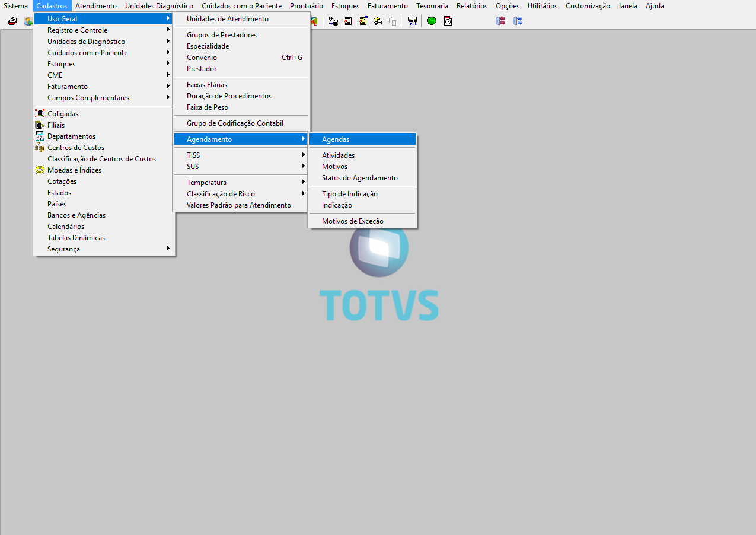This screenshot has width=756, height=535.
Task: Open the Prontuário menu
Action: [x=307, y=6]
